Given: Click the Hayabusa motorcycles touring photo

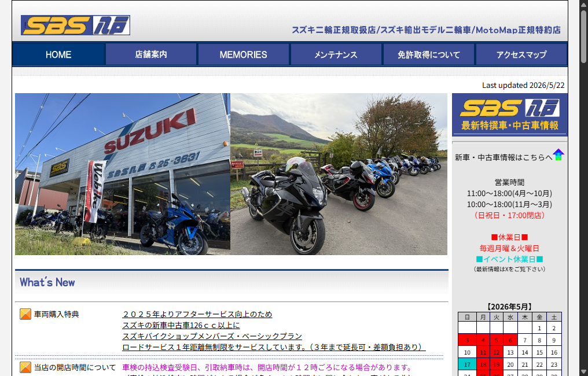Looking at the screenshot, I should click(x=339, y=174).
